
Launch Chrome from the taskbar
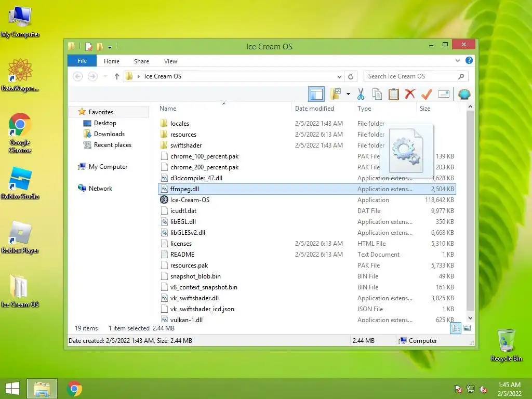click(74, 389)
